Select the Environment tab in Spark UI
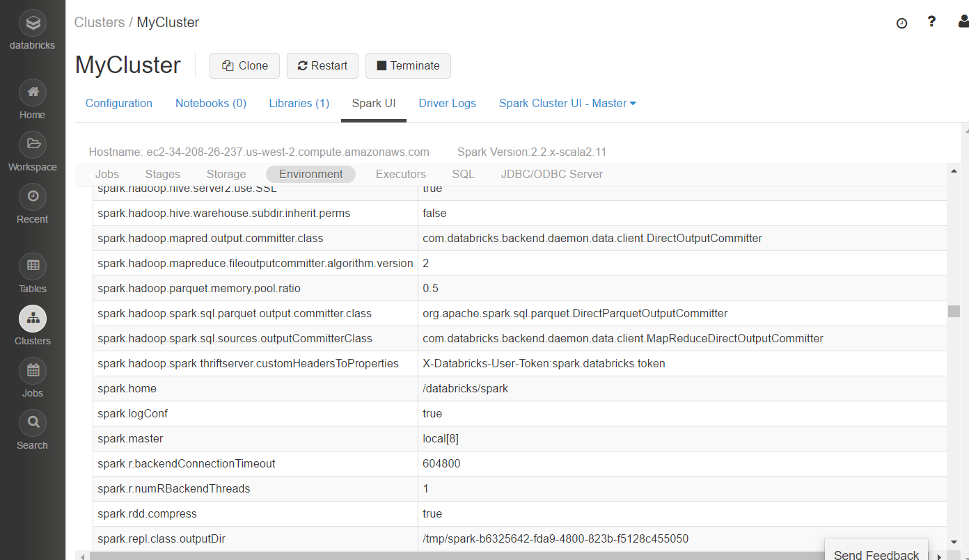 pos(311,174)
